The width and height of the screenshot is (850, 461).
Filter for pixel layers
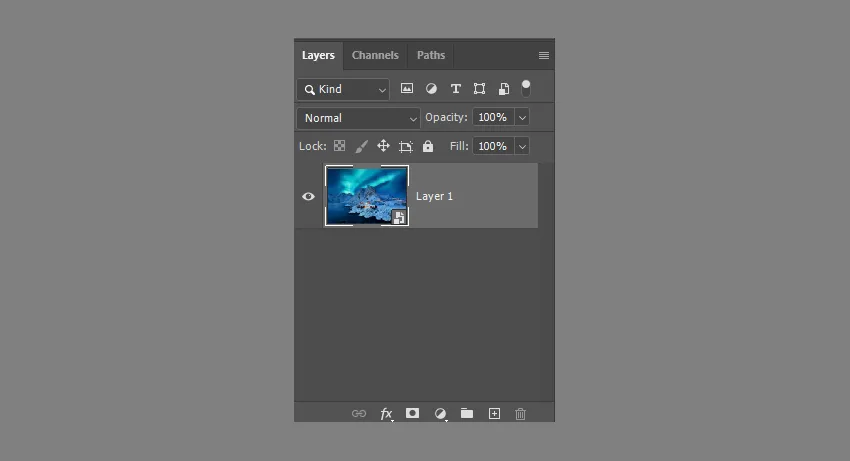pos(407,88)
